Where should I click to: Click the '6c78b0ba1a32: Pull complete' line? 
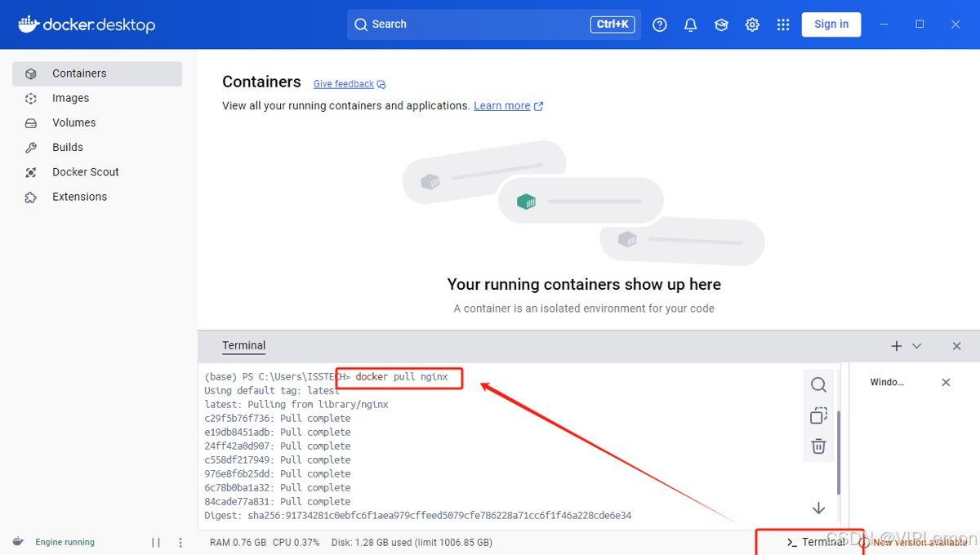[278, 488]
